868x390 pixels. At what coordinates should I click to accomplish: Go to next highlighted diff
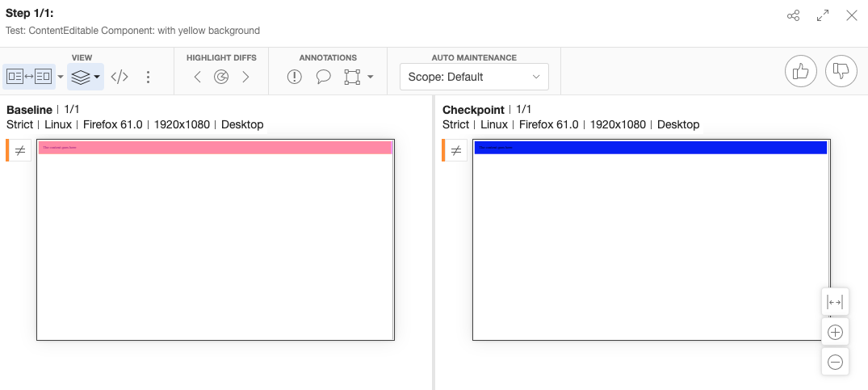[245, 77]
